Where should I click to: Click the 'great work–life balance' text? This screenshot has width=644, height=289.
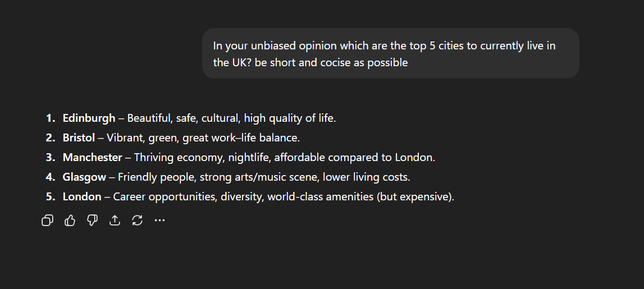pos(240,138)
